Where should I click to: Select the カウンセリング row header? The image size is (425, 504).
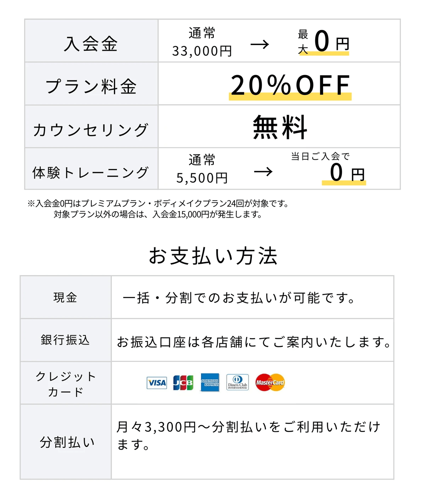[91, 130]
